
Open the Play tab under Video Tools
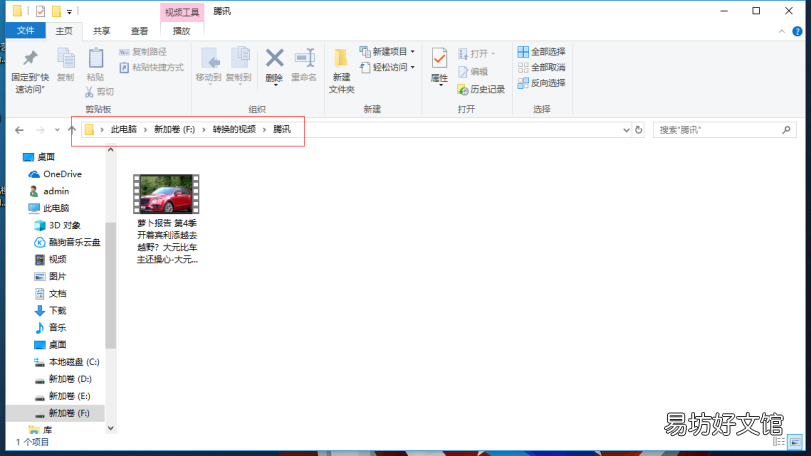(x=181, y=31)
